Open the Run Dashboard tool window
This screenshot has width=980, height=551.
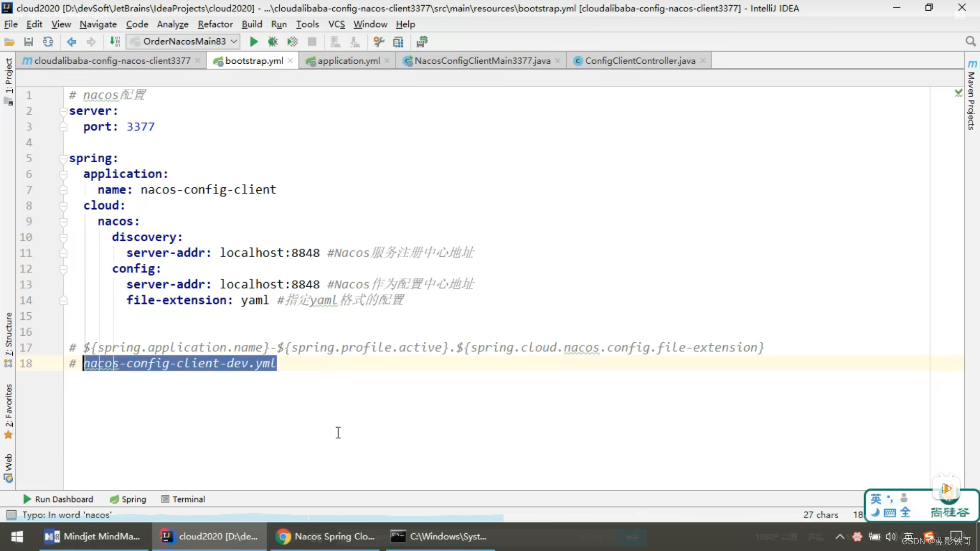[x=58, y=499]
